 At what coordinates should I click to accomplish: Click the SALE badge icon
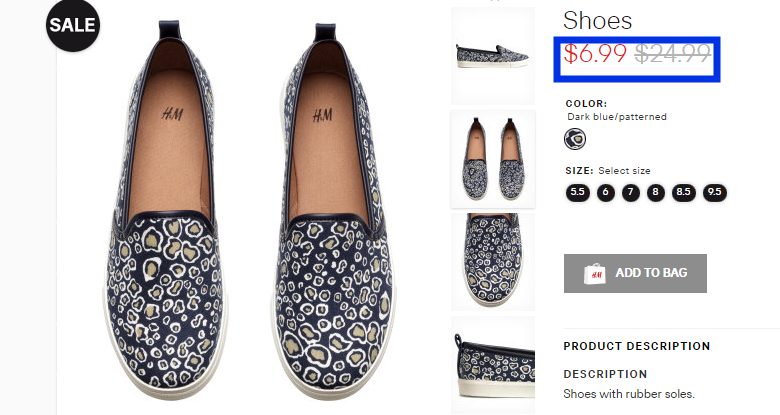[x=73, y=25]
